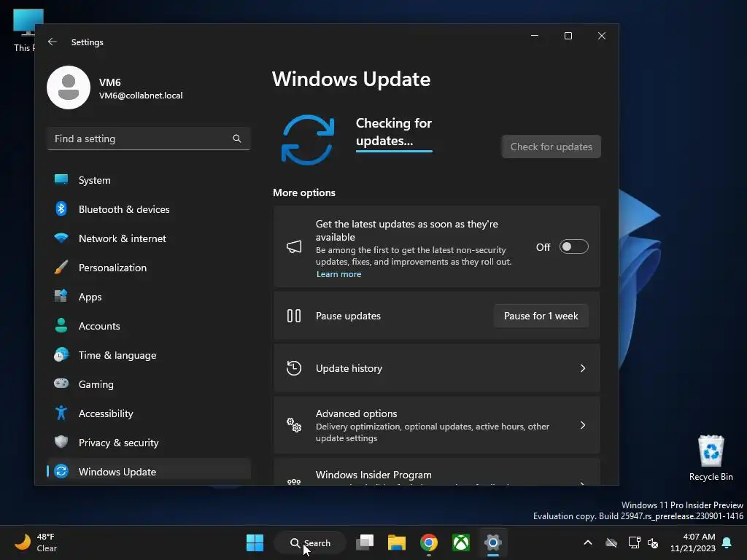This screenshot has width=747, height=560.
Task: Open the Learn more link
Action: [338, 274]
